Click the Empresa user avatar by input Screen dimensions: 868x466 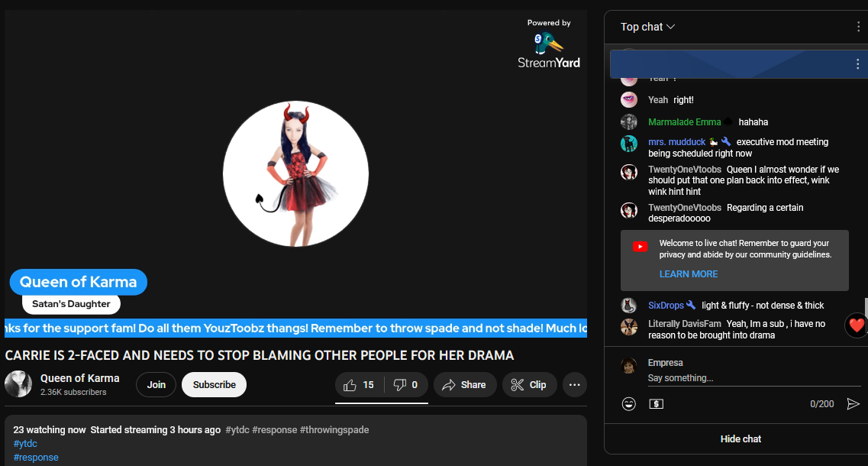click(629, 366)
